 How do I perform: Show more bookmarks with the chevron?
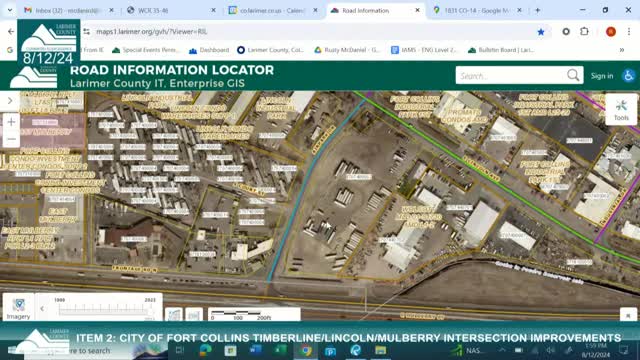pyautogui.click(x=622, y=50)
